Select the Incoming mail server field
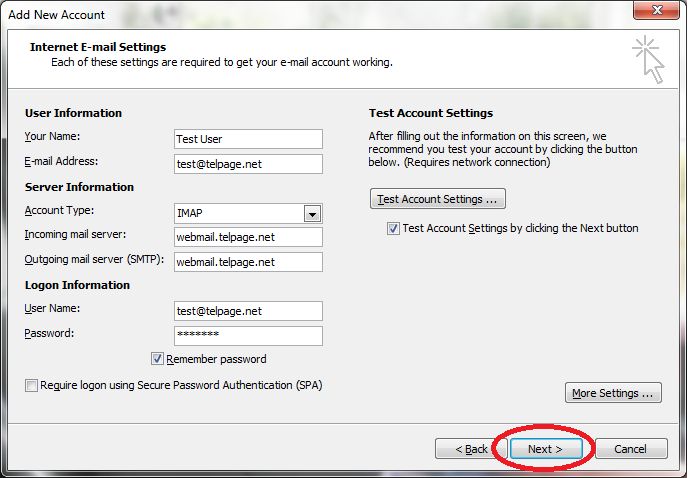 (248, 237)
